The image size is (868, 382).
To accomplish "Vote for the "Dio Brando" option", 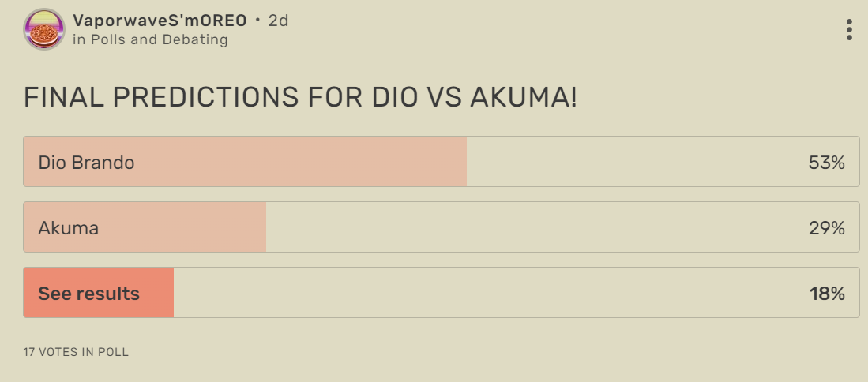I will (x=87, y=163).
